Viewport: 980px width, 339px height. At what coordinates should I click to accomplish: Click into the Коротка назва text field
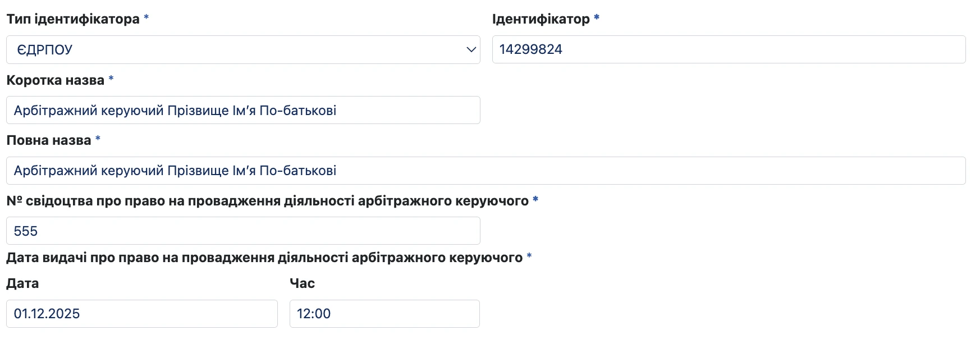click(x=243, y=110)
